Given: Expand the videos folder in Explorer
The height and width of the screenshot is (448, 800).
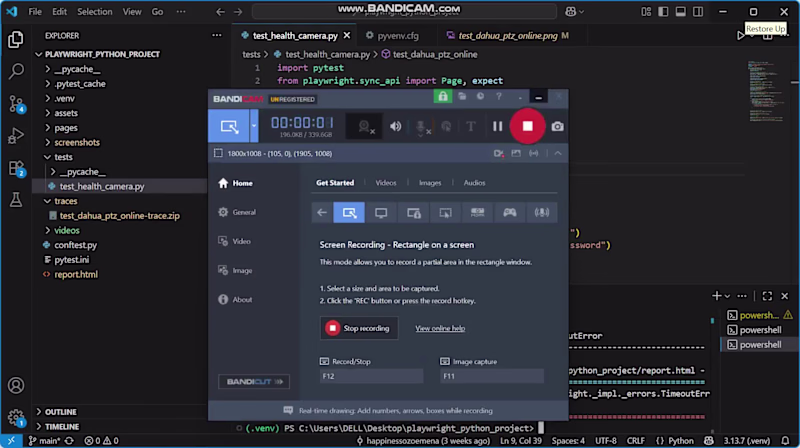Looking at the screenshot, I should click(x=66, y=231).
